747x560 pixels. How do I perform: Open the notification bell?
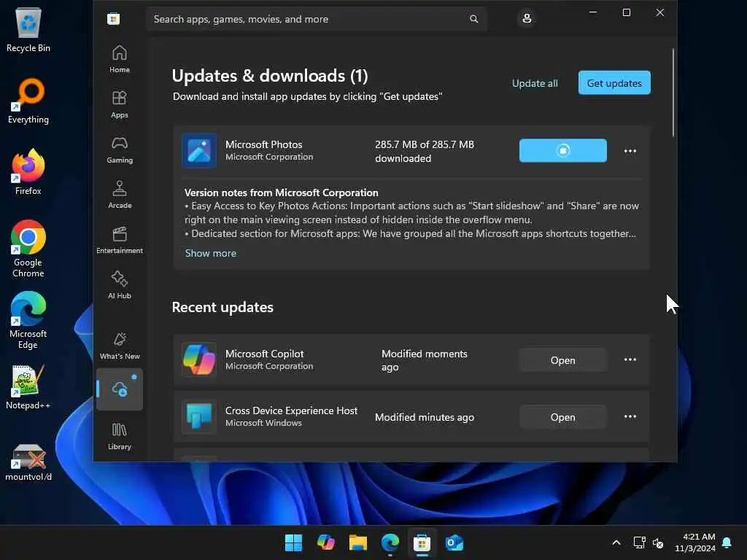[727, 542]
